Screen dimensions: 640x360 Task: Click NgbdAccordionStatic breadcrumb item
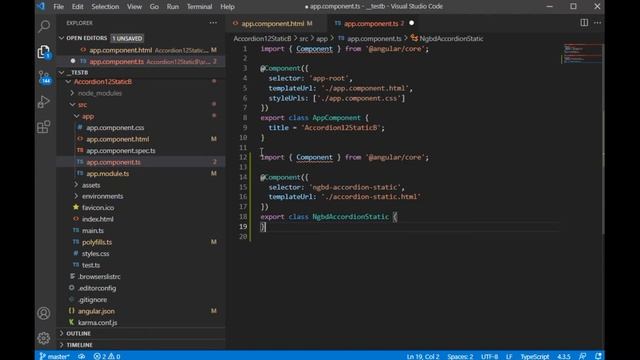(x=451, y=38)
